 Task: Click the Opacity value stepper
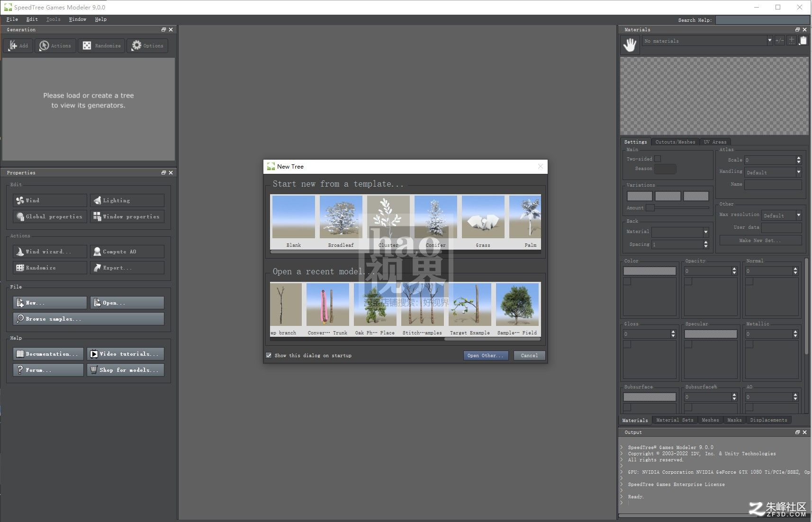tap(734, 271)
